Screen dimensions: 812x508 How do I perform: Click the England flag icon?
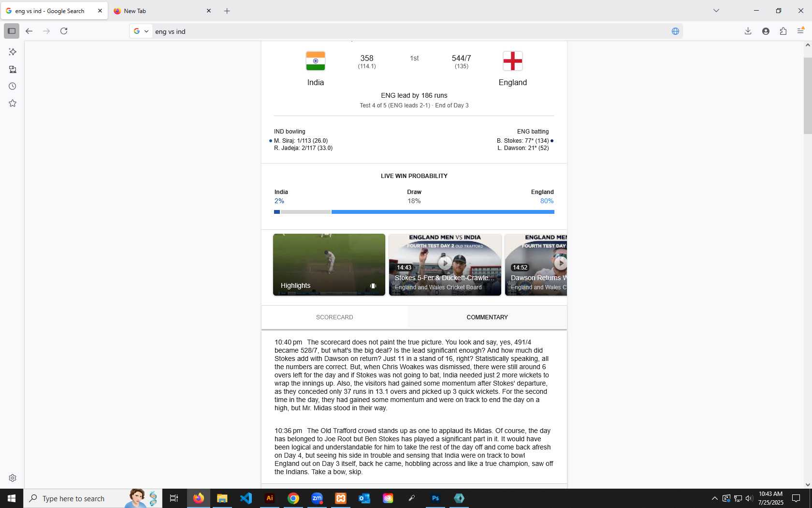513,61
